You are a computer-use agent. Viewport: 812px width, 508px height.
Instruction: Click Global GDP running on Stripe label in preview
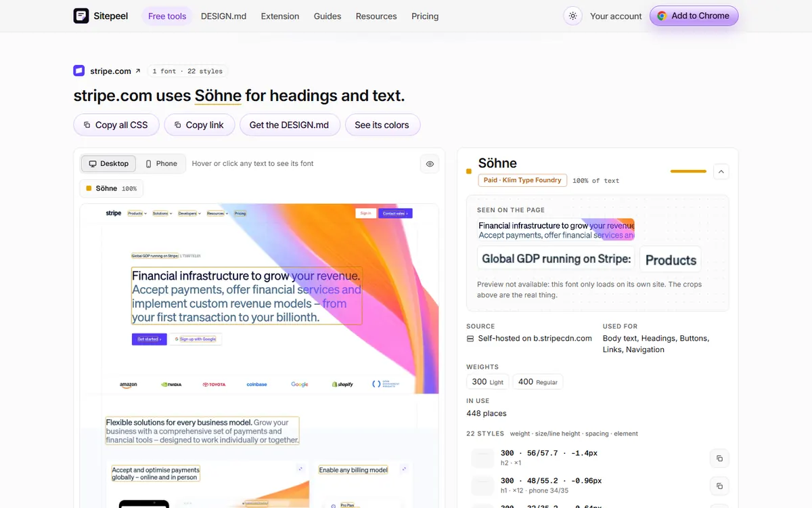tap(155, 256)
